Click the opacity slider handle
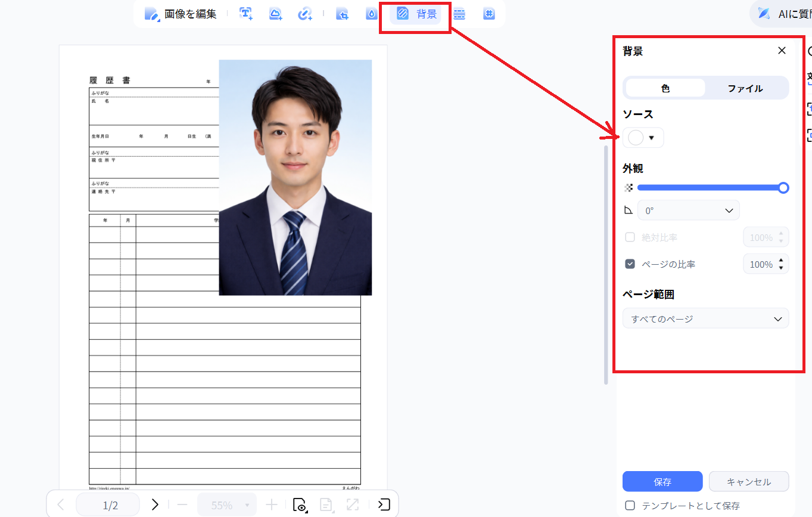This screenshot has width=812, height=517. [x=783, y=188]
